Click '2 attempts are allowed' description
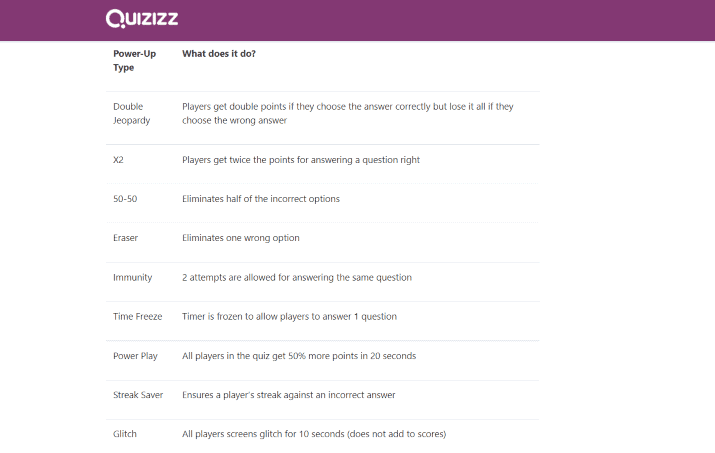The image size is (715, 453). tap(297, 277)
